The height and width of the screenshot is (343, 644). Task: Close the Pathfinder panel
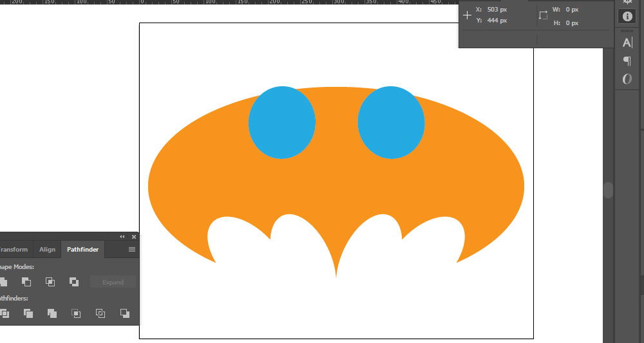click(x=134, y=237)
